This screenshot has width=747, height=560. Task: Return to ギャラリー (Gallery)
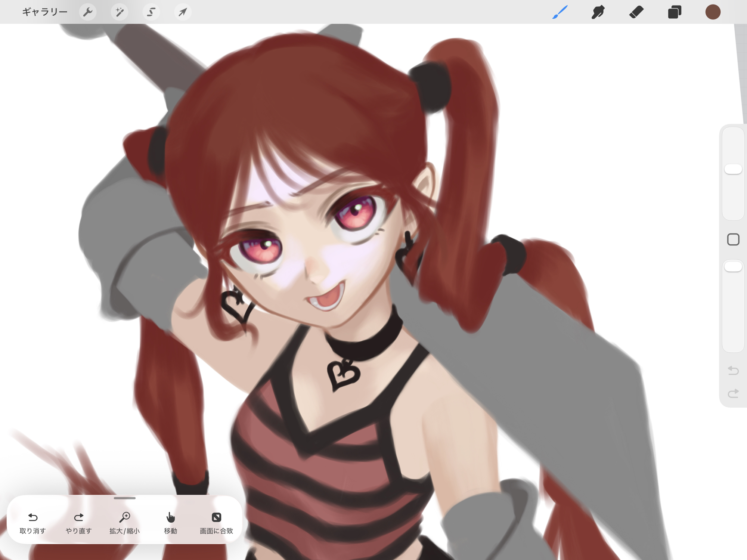(x=45, y=12)
